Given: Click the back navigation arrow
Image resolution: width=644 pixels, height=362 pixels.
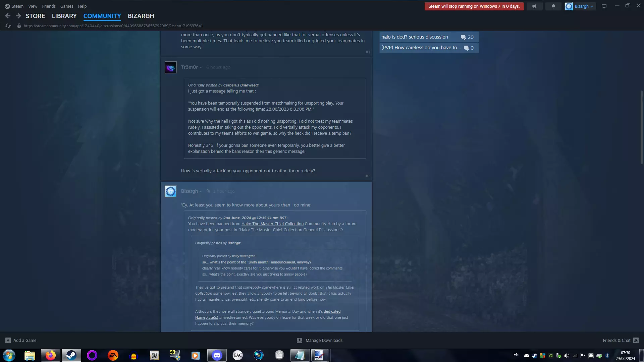Looking at the screenshot, I should (x=8, y=16).
